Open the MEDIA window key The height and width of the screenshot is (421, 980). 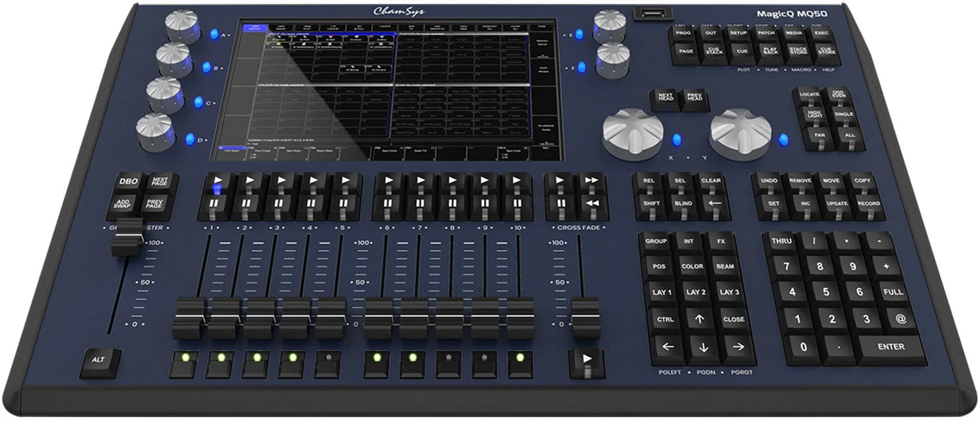794,33
